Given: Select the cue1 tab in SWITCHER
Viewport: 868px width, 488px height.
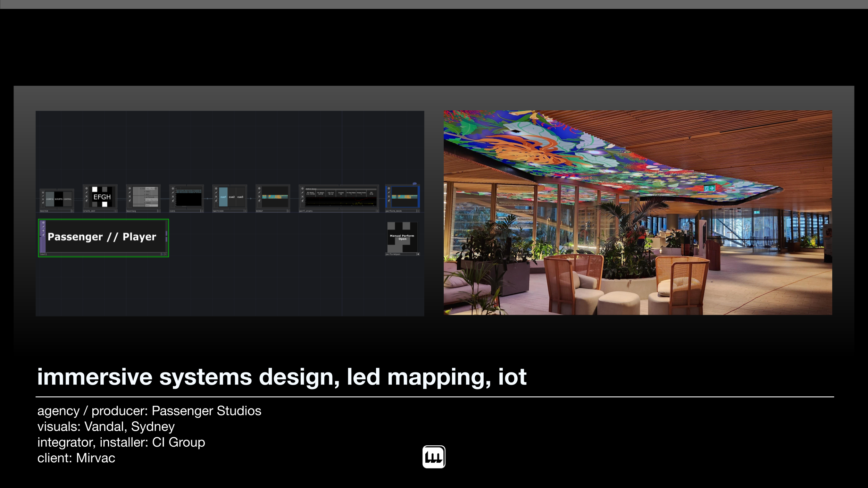Looking at the screenshot, I should pyautogui.click(x=223, y=197).
